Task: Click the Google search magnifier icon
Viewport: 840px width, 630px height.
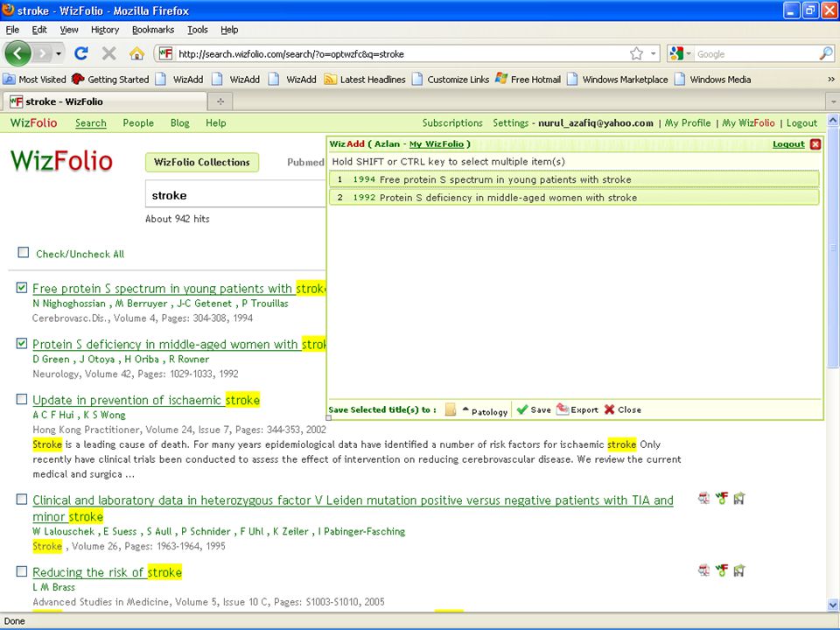Action: point(826,53)
